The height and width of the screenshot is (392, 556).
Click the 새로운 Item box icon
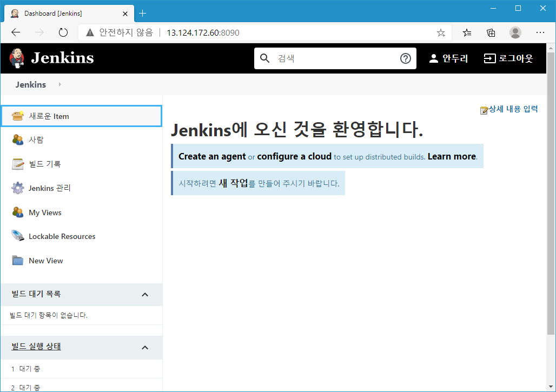[x=17, y=116]
